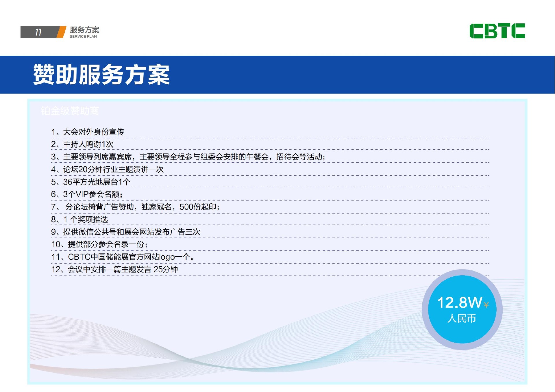This screenshot has height=392, width=555.
Task: Click the 服务方案 SERVICE PLAN header label
Action: tap(84, 32)
